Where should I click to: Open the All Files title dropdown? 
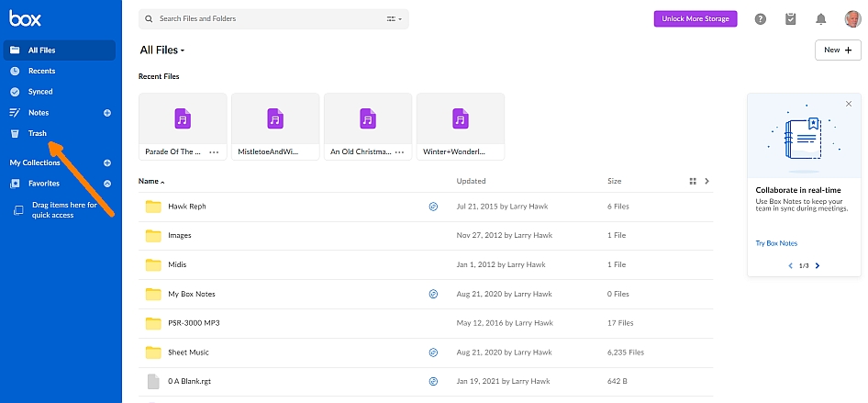pyautogui.click(x=162, y=50)
